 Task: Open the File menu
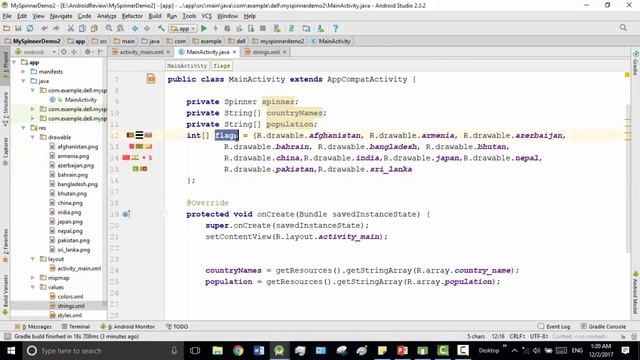click(7, 16)
